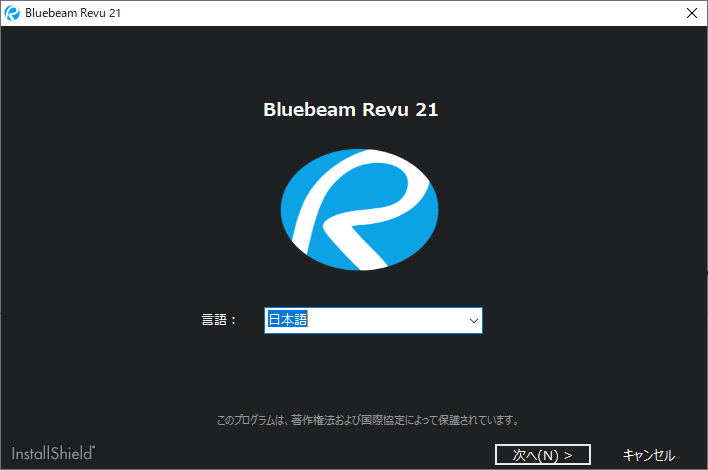Click the copyright notice text このプログラムは
This screenshot has width=708, height=470.
coord(368,420)
